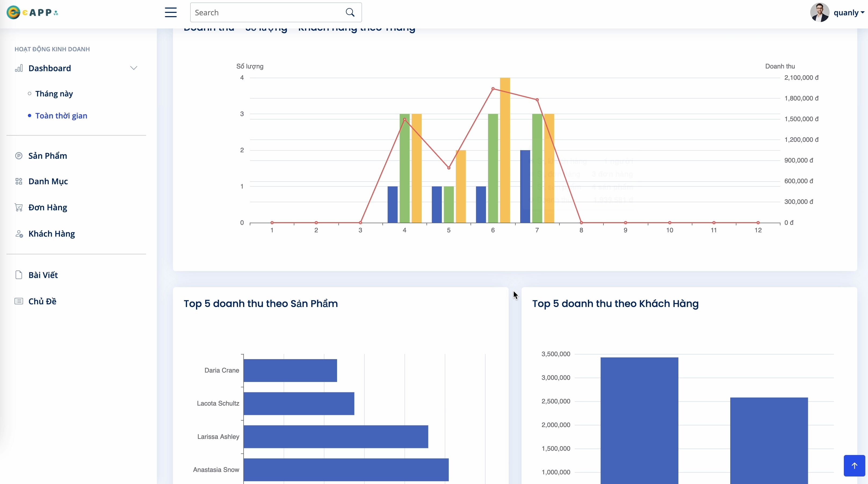Collapse the Dashboard chevron

pos(134,68)
